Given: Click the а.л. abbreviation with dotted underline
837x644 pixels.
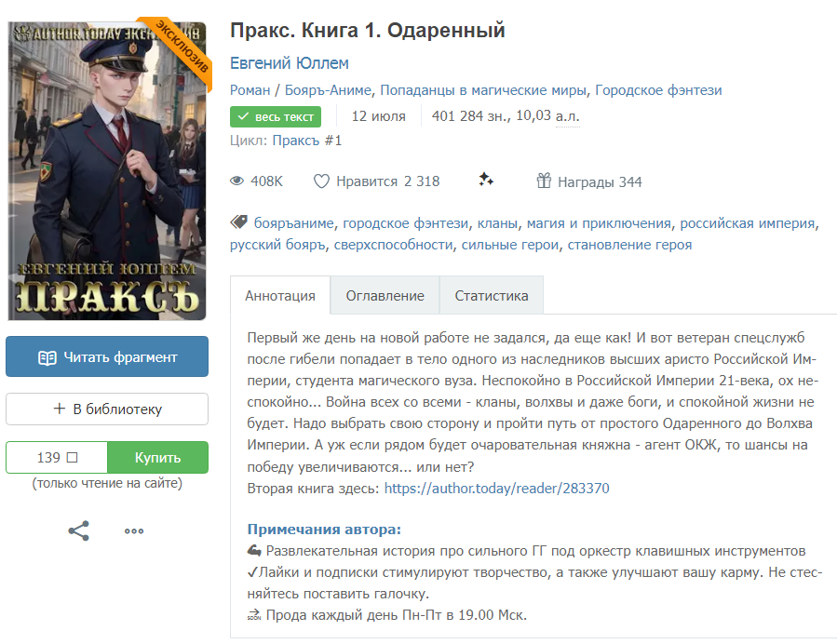Looking at the screenshot, I should click(x=567, y=115).
